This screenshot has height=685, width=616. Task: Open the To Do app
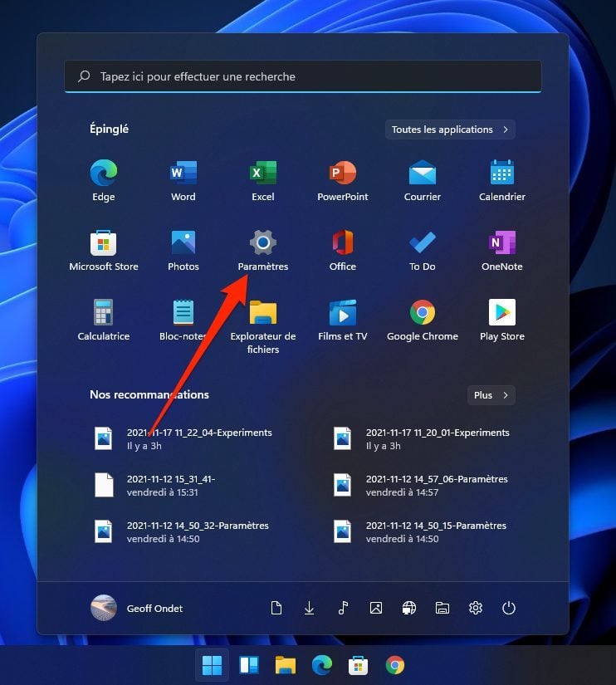[x=422, y=250]
